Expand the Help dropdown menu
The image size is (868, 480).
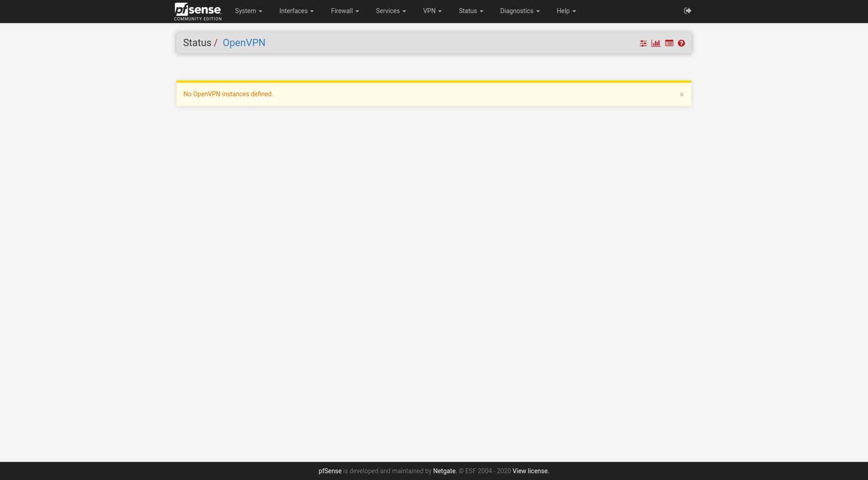click(x=566, y=11)
